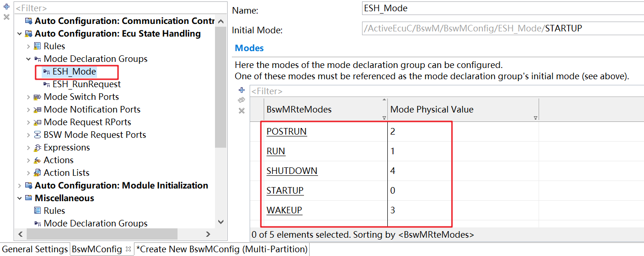The width and height of the screenshot is (644, 256).
Task: Open the WAKEUP mode link
Action: click(284, 210)
